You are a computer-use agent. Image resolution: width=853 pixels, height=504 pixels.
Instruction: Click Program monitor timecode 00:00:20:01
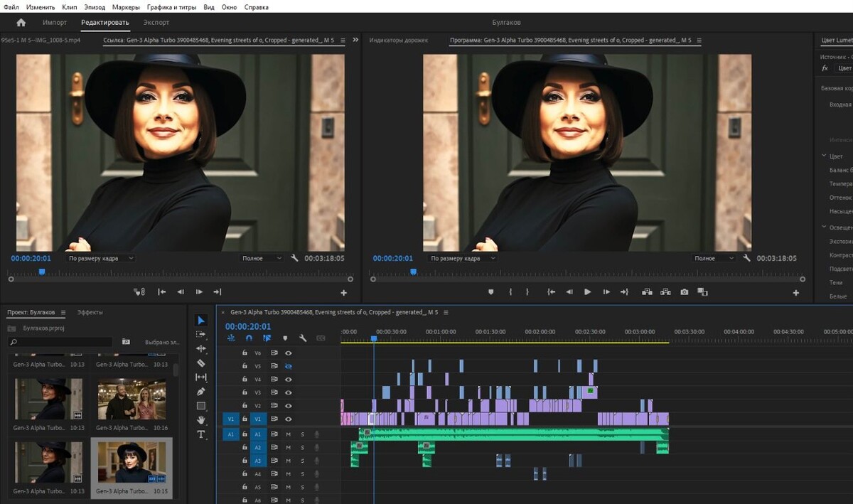[392, 258]
